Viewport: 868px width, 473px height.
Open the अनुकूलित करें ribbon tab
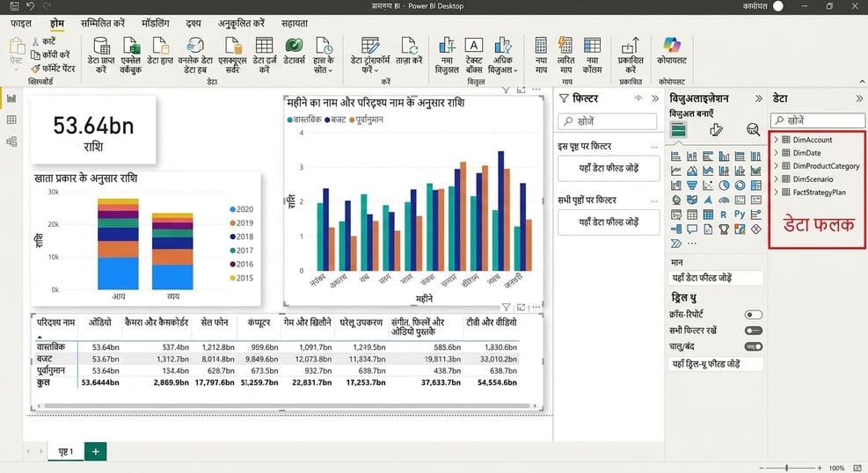tap(241, 23)
